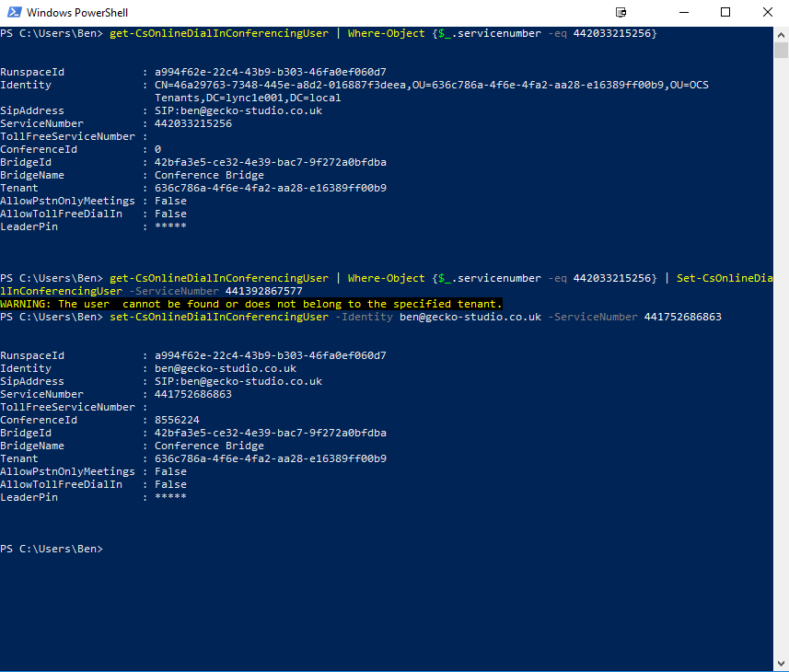Click the ServiceNumber label beside 441752686863

41,394
